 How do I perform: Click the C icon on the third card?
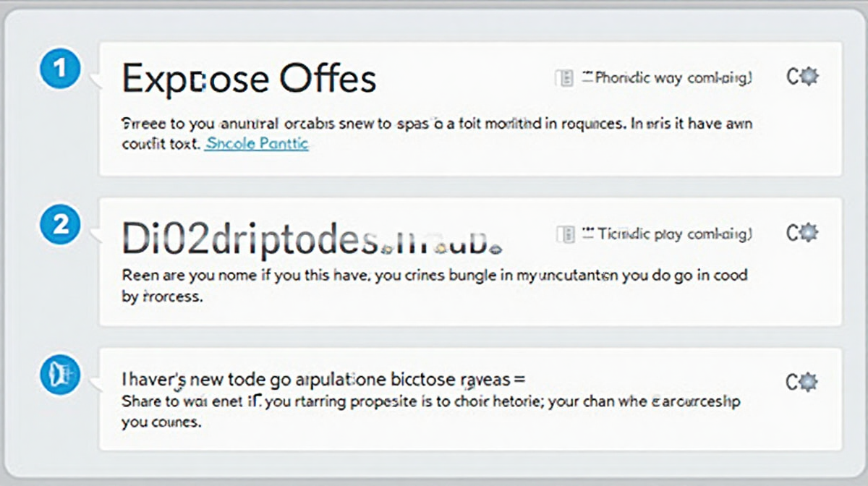point(792,381)
